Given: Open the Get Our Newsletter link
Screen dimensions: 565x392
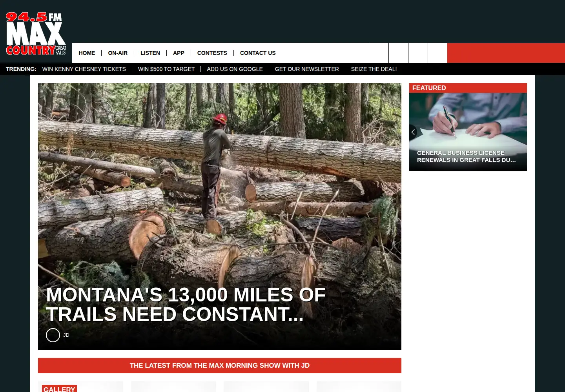Looking at the screenshot, I should coord(307,69).
